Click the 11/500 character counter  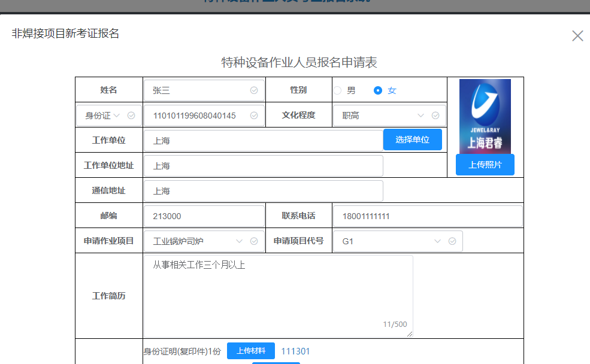(x=395, y=324)
